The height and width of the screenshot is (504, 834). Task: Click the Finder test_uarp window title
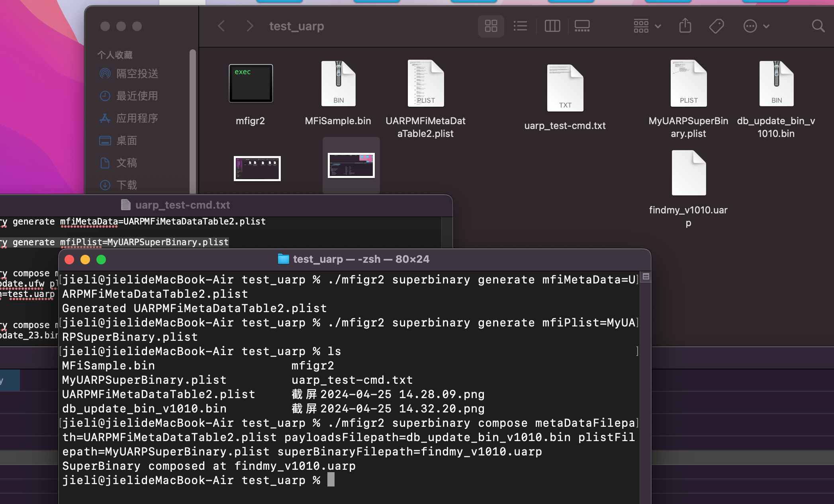tap(297, 26)
